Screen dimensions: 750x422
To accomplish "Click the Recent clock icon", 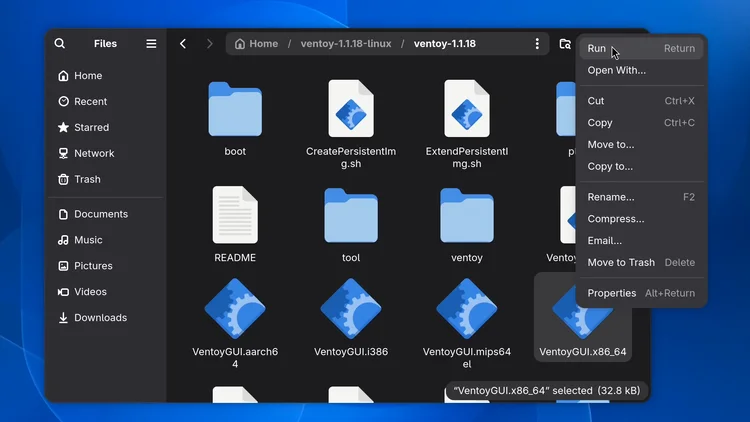I will (63, 101).
